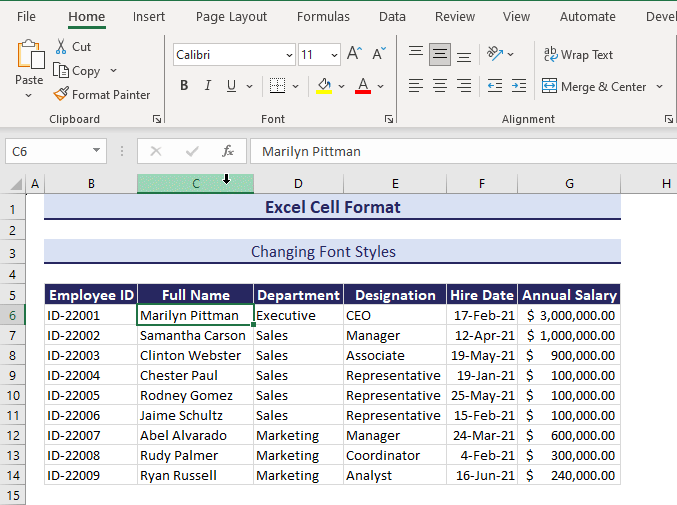
Task: Apply the yellow Fill Color swatch
Action: pos(324,86)
